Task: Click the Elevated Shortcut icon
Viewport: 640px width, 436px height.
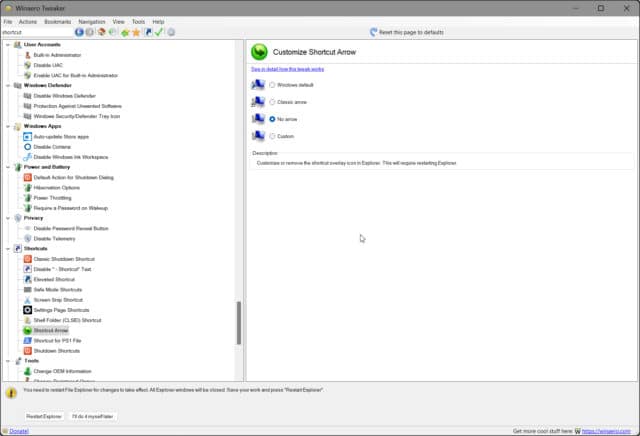Action: (x=27, y=279)
